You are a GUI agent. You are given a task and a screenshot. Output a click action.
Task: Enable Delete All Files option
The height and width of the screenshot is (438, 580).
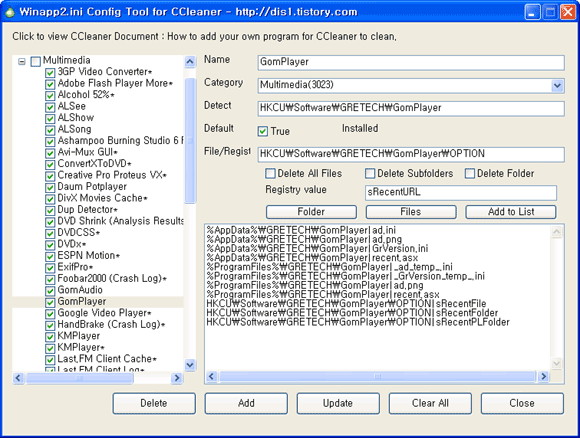coord(270,173)
